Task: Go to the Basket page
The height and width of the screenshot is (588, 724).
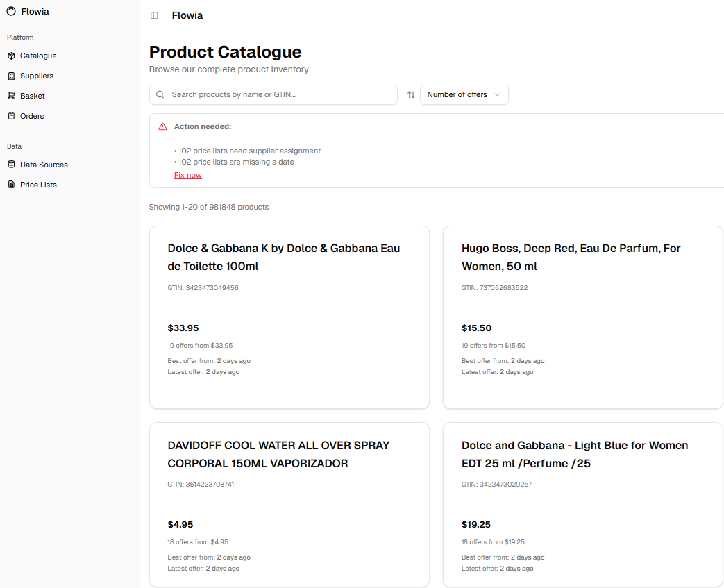Action: coord(70,96)
